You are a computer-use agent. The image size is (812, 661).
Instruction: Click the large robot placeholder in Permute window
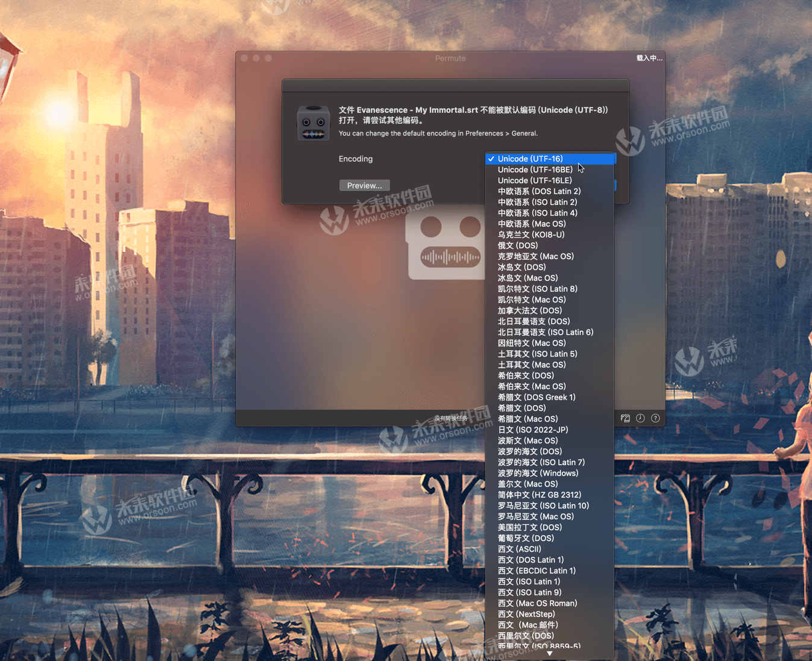tap(447, 246)
